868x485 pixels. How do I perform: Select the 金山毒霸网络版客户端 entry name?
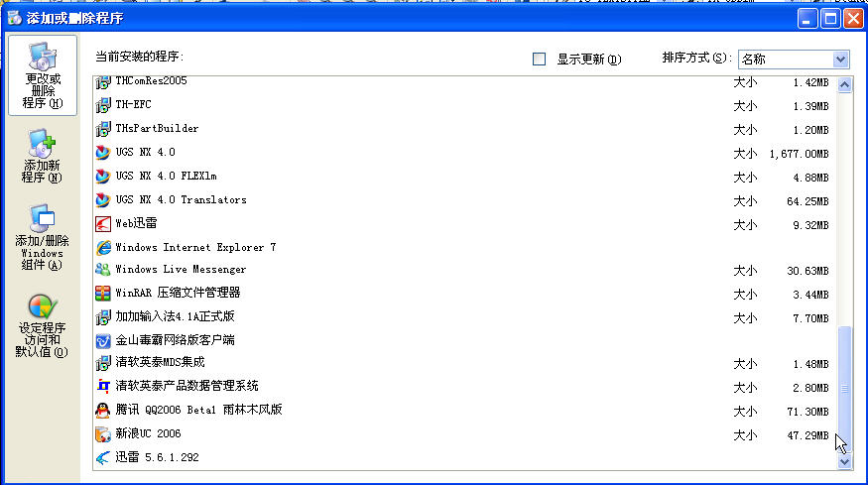point(175,340)
